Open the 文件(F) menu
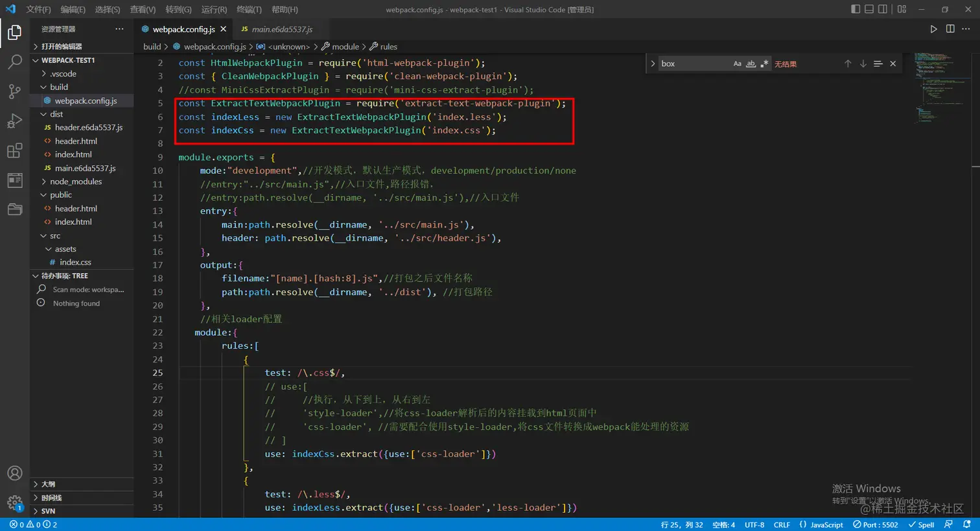The height and width of the screenshot is (531, 980). [x=38, y=9]
